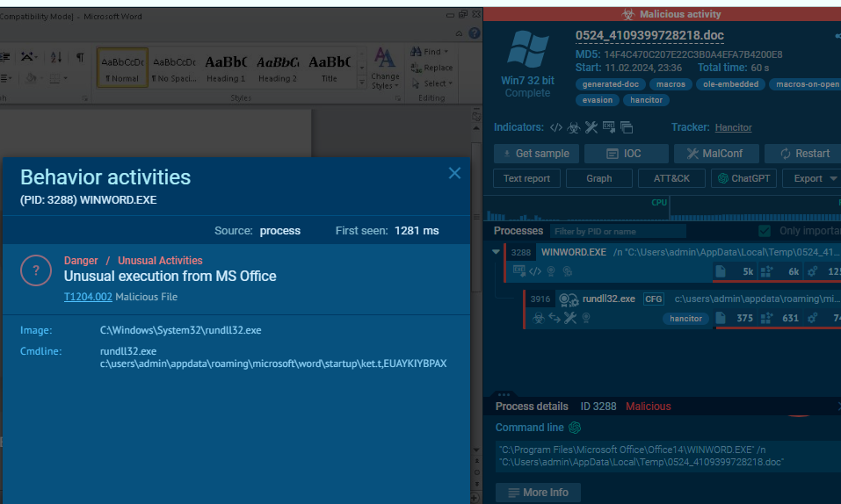Click rundll32.exe registry count 631 icon
841x504 pixels.
[x=766, y=318]
